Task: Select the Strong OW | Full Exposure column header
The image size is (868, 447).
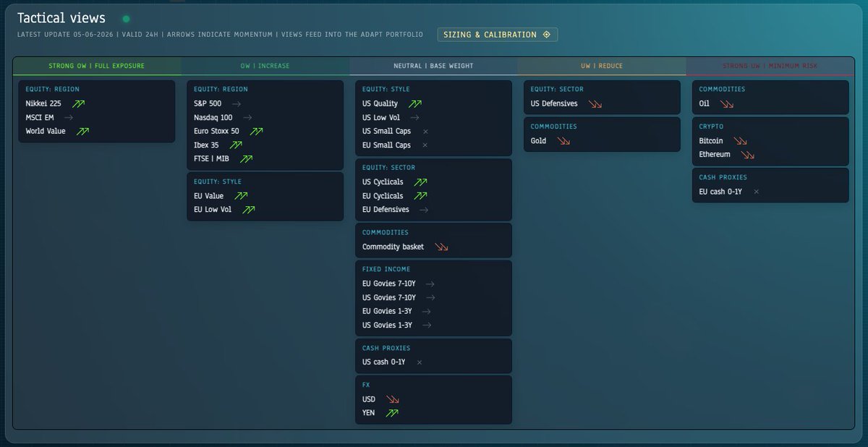Action: pyautogui.click(x=97, y=66)
